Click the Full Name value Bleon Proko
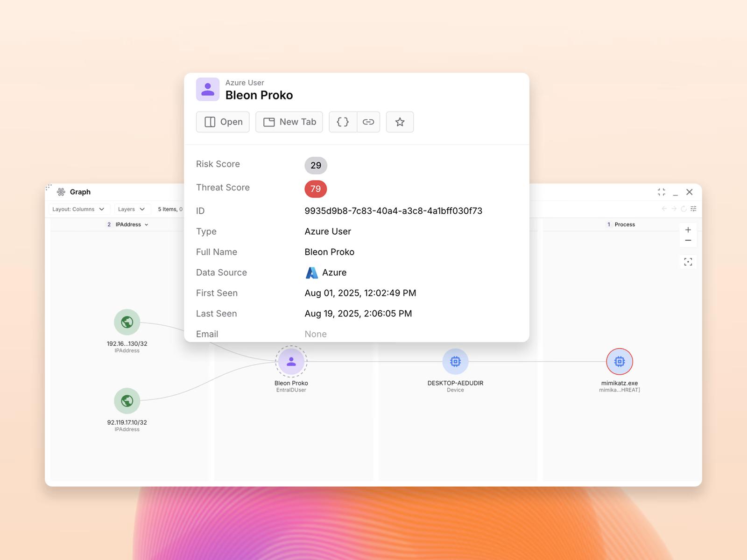 click(x=329, y=252)
